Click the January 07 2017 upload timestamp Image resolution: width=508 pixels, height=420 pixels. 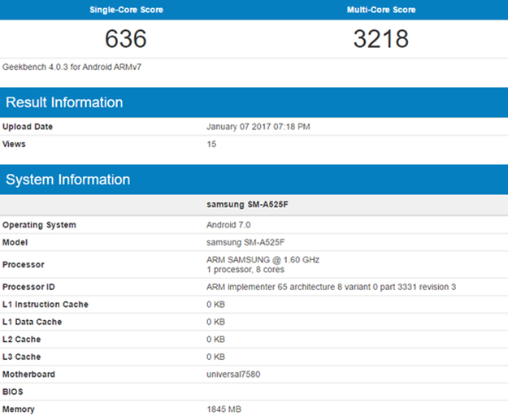click(x=258, y=127)
